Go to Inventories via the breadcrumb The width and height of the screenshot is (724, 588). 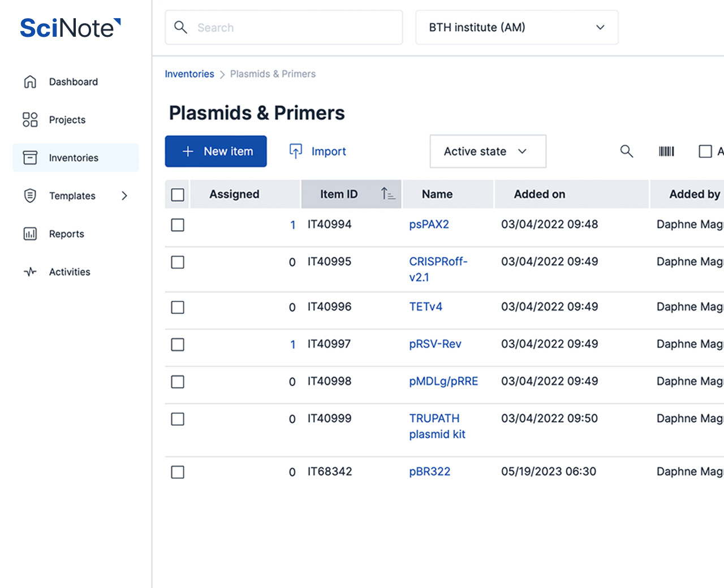pos(189,73)
